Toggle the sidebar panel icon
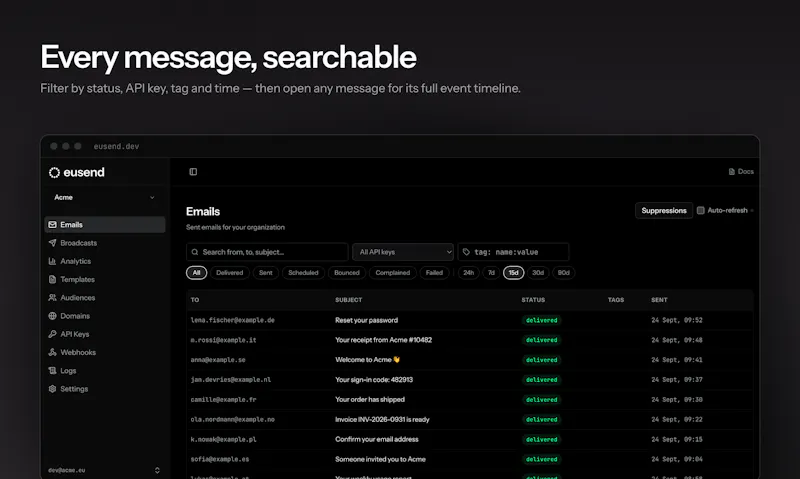The image size is (800, 479). pyautogui.click(x=193, y=172)
